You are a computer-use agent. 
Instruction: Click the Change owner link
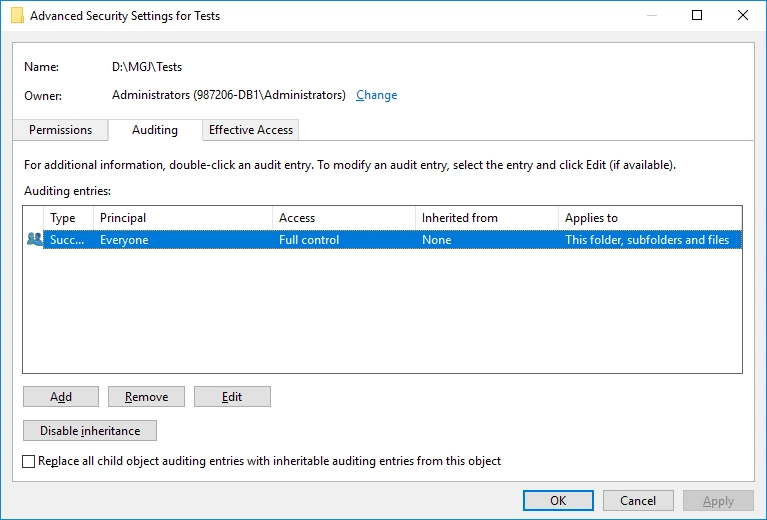pos(376,95)
